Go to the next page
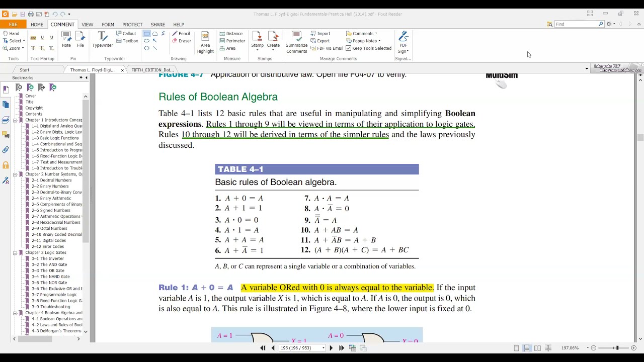The height and width of the screenshot is (362, 644). point(331,348)
